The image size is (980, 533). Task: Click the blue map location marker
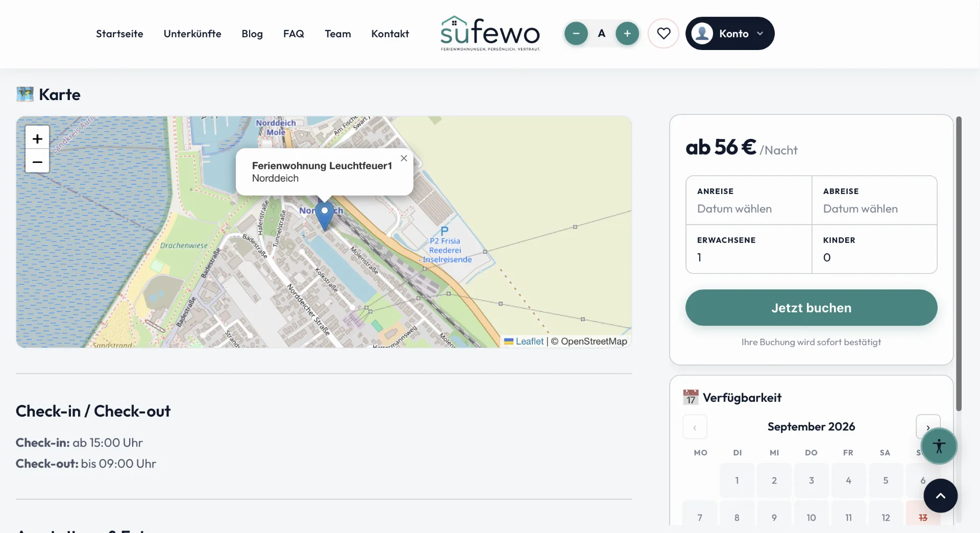coord(325,215)
